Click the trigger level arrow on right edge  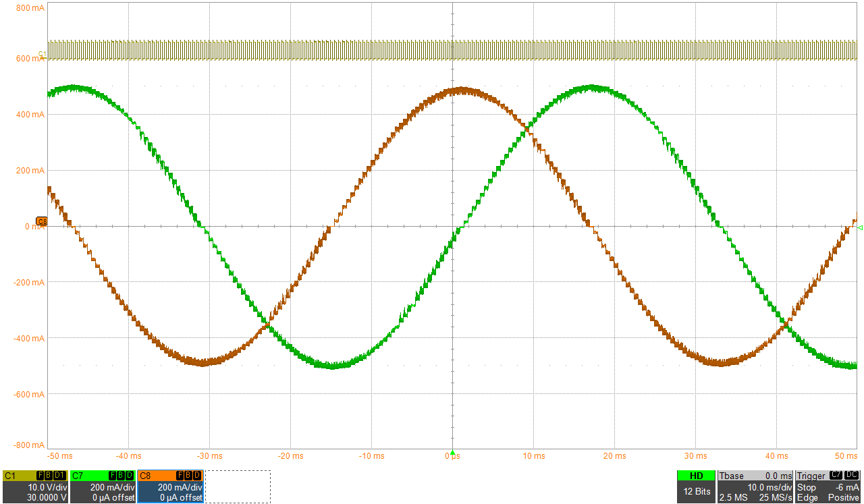click(x=860, y=228)
